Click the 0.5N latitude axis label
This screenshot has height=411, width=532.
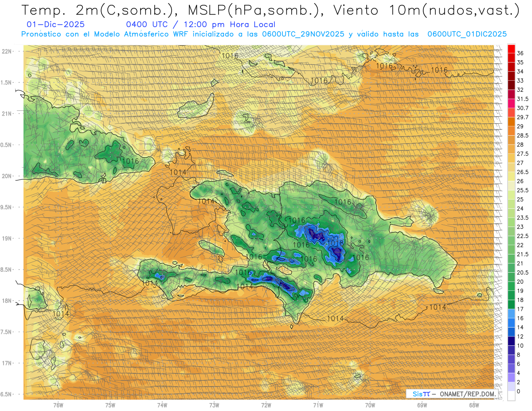pyautogui.click(x=7, y=145)
